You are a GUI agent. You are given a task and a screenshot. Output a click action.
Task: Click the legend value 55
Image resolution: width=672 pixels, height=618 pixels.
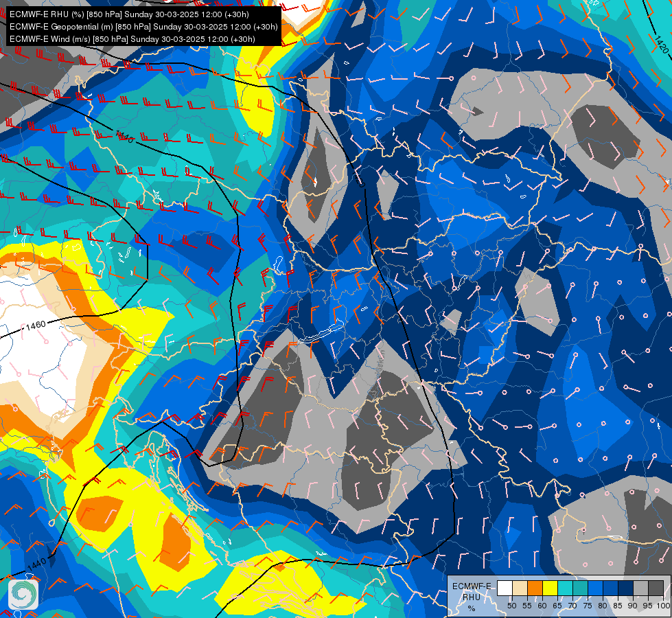526,606
